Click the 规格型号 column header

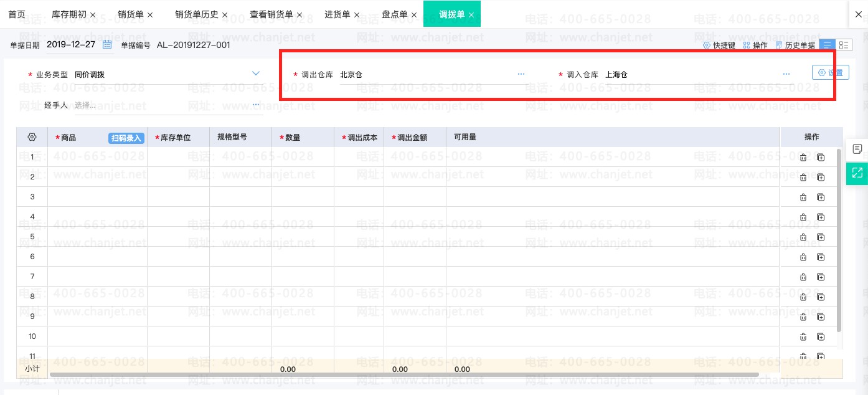(240, 137)
